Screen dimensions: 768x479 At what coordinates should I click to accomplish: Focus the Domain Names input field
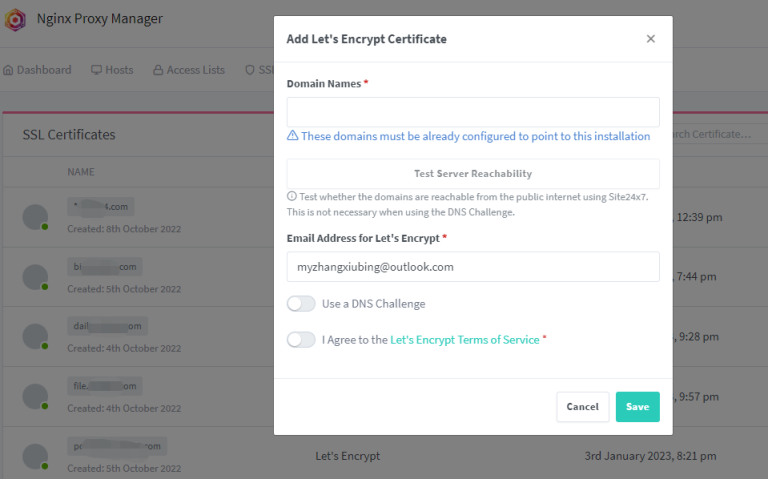[473, 112]
